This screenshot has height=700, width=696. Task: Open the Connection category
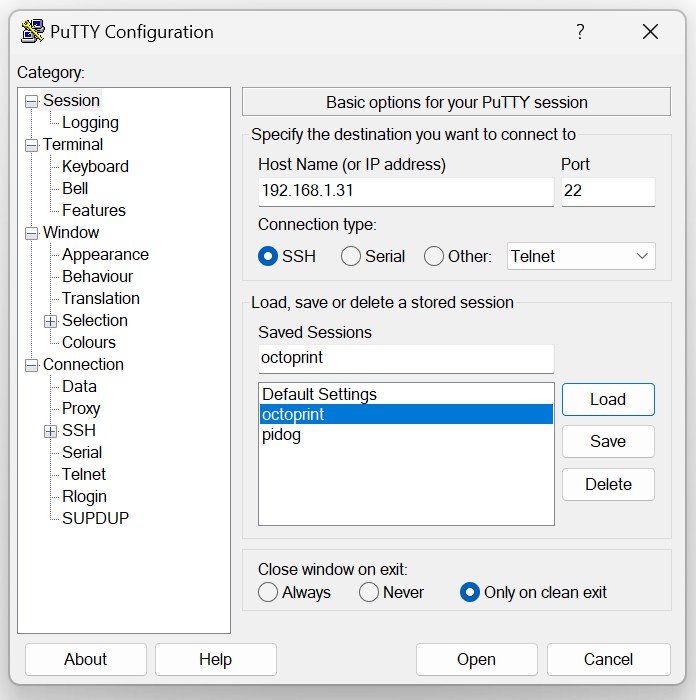click(x=83, y=364)
